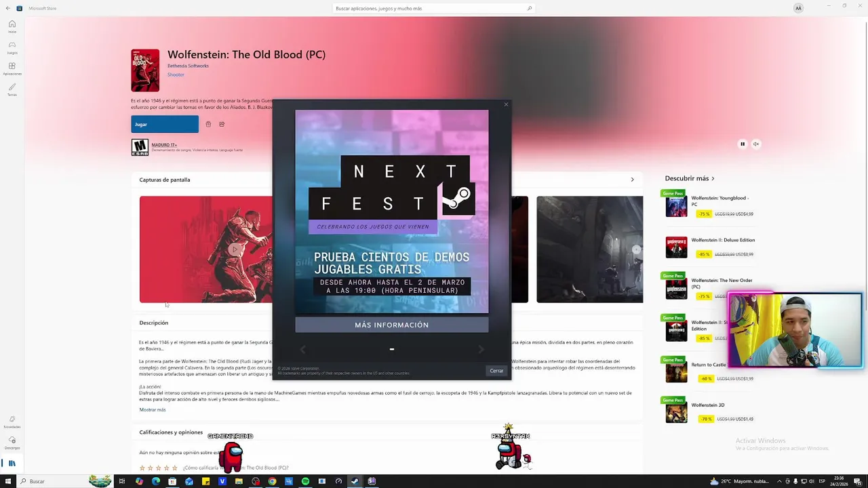Open Steam from the taskbar

tap(355, 481)
